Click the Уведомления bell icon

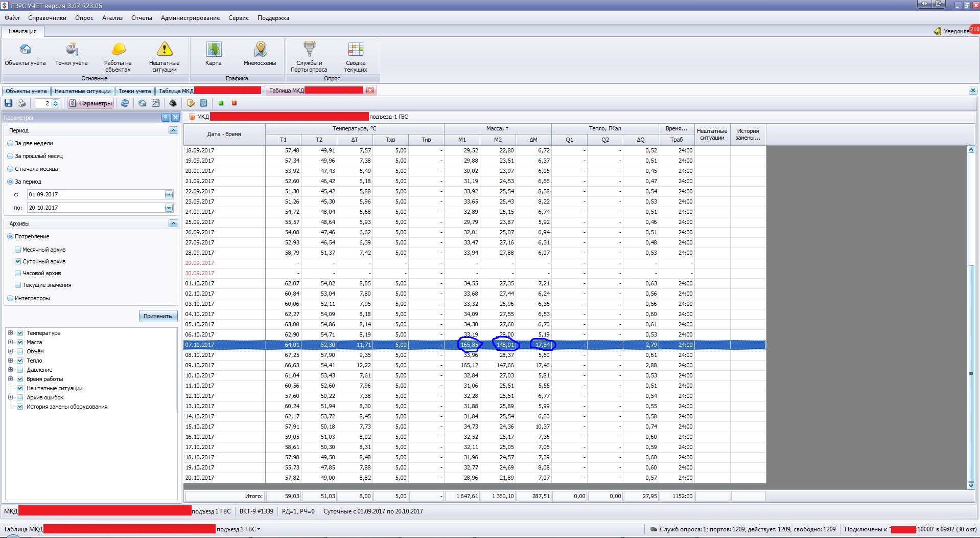(x=938, y=31)
